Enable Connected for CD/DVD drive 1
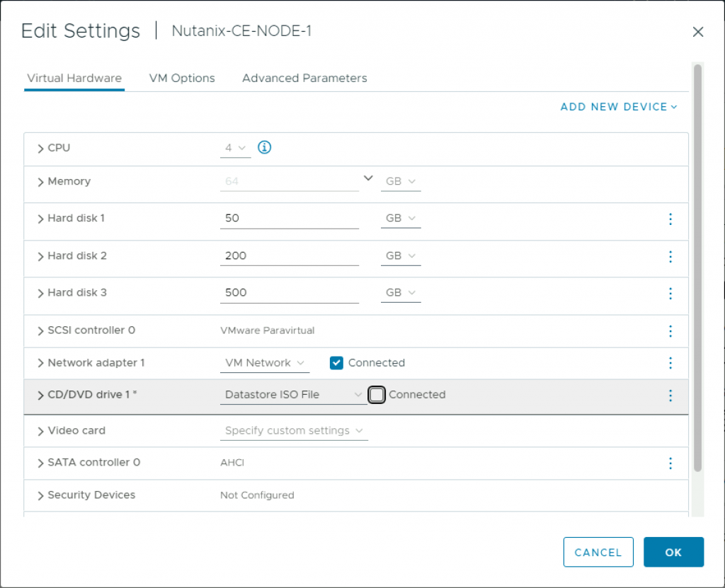Screen dimensions: 725x588 [376, 395]
